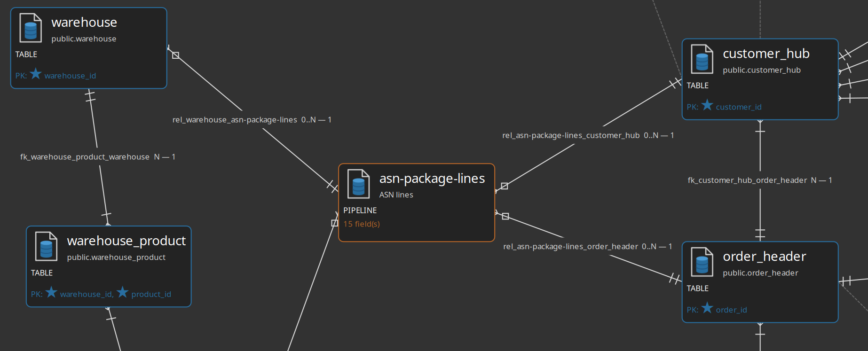The height and width of the screenshot is (351, 868).
Task: Click the warehouse_product table database icon
Action: (46, 246)
